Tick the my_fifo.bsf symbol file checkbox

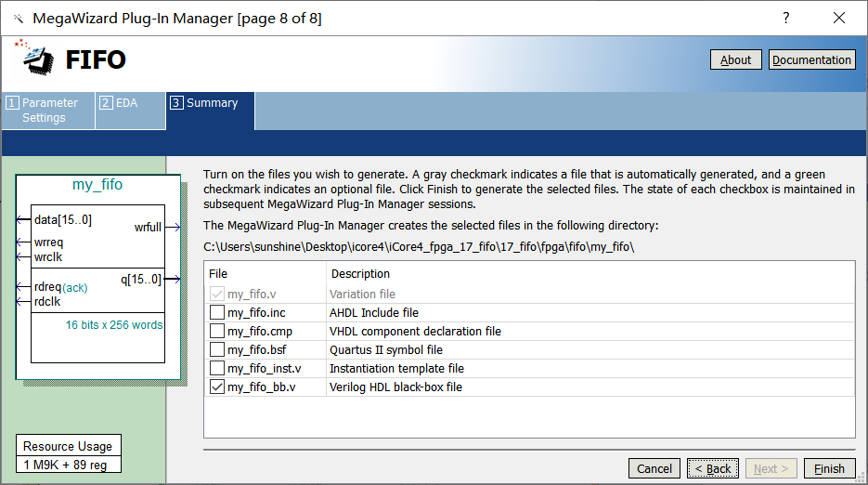(x=216, y=350)
